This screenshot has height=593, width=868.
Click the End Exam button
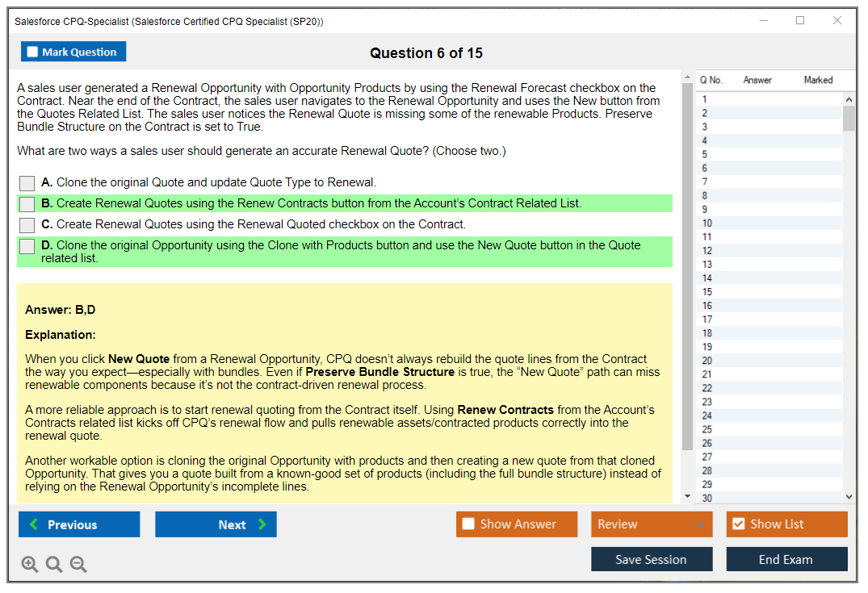(x=786, y=559)
